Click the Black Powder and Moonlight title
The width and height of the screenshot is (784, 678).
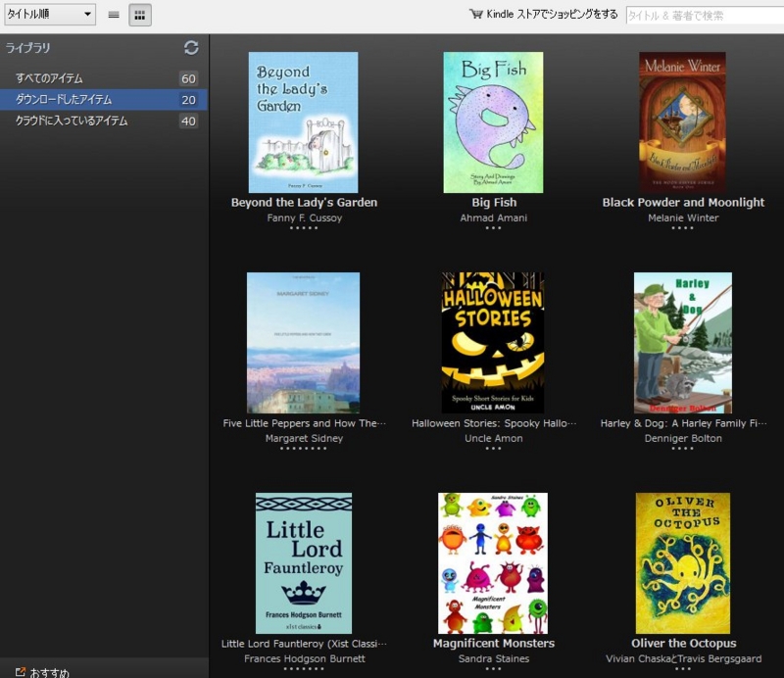point(683,203)
